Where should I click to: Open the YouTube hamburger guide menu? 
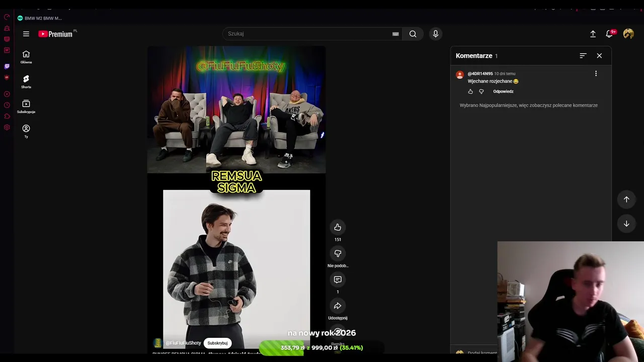[x=26, y=34]
